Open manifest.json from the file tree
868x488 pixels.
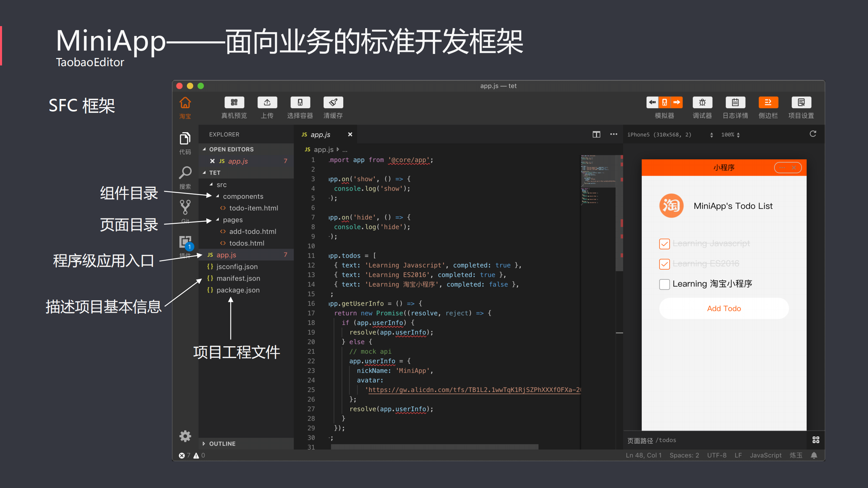pyautogui.click(x=238, y=278)
